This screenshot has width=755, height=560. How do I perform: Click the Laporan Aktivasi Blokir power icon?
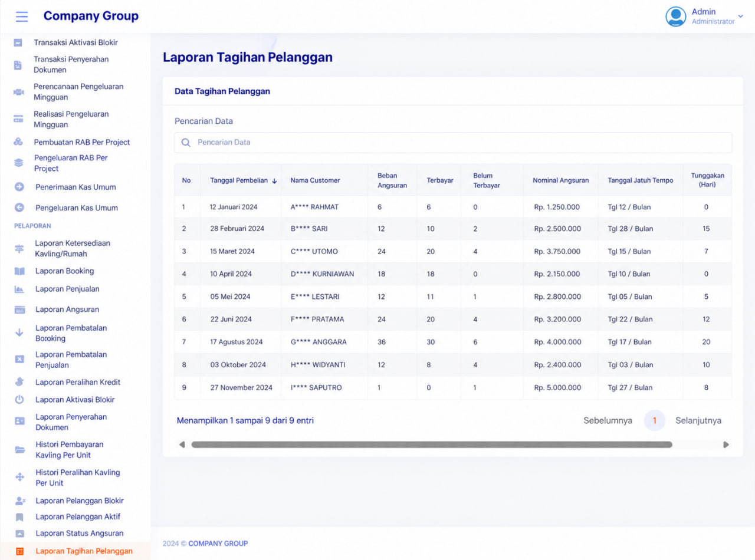19,400
